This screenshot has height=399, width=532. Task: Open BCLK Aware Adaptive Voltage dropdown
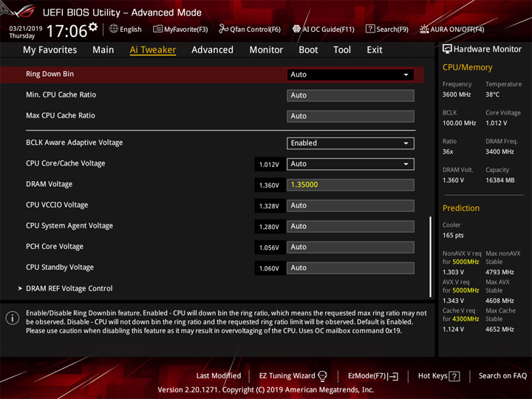350,143
